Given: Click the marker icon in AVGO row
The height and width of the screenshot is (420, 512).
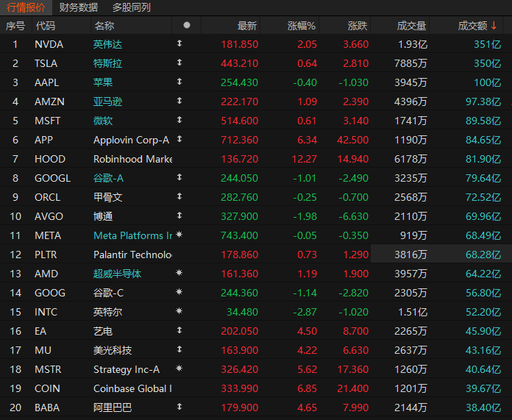Looking at the screenshot, I should tap(179, 216).
